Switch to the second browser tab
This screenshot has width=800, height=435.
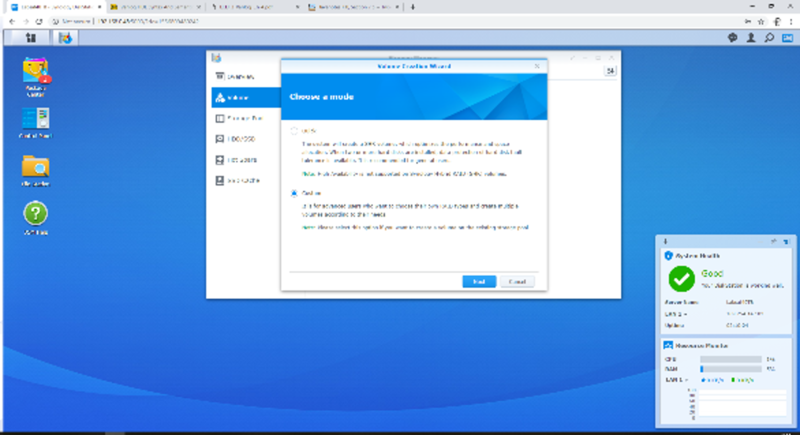[156, 7]
